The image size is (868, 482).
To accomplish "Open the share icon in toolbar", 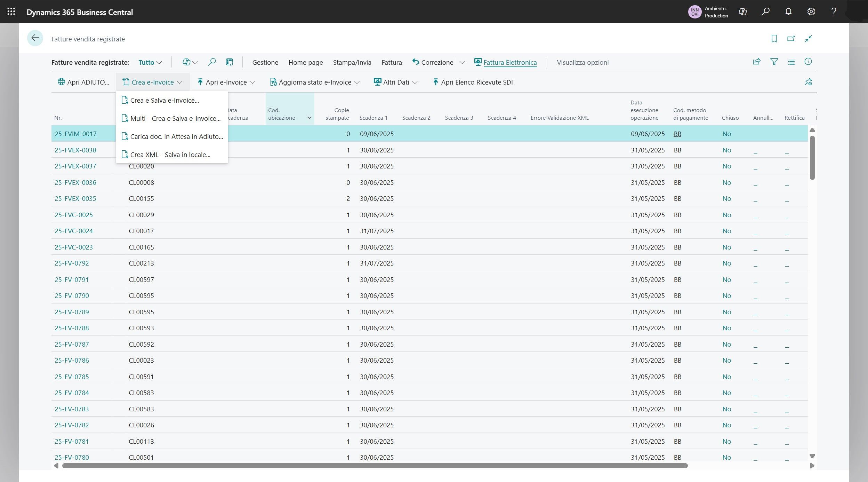I will [x=756, y=62].
